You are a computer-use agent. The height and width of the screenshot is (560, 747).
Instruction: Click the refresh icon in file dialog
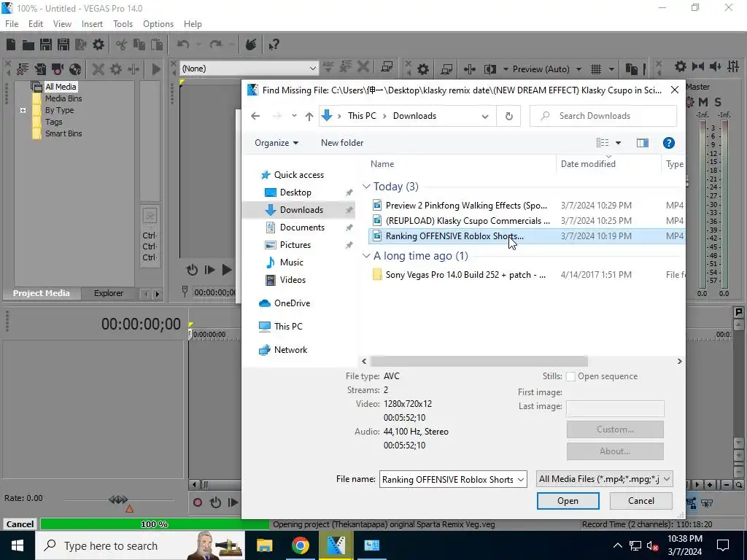(x=508, y=116)
